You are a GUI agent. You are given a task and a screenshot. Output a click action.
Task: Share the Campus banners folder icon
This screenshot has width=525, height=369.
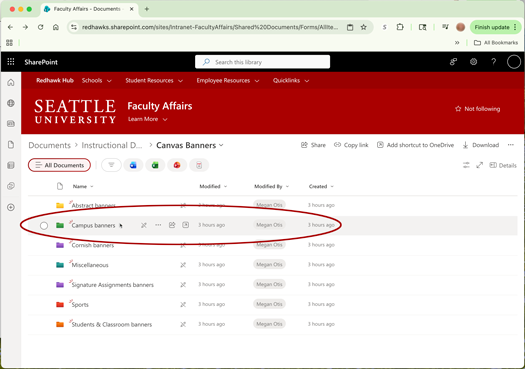(x=172, y=225)
